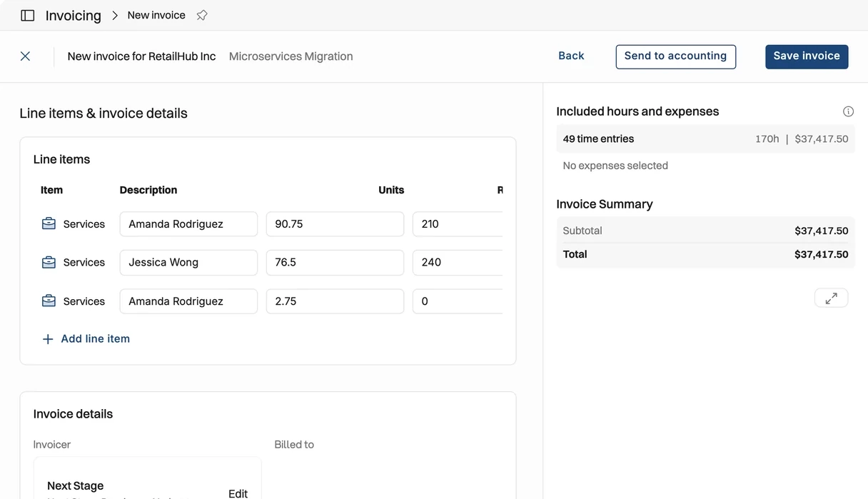Image resolution: width=868 pixels, height=499 pixels.
Task: Click the Included hours and expenses heading
Action: (637, 111)
